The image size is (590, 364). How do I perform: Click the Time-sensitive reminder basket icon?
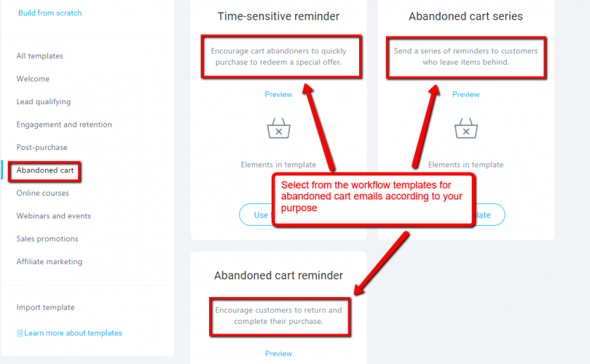pos(278,128)
